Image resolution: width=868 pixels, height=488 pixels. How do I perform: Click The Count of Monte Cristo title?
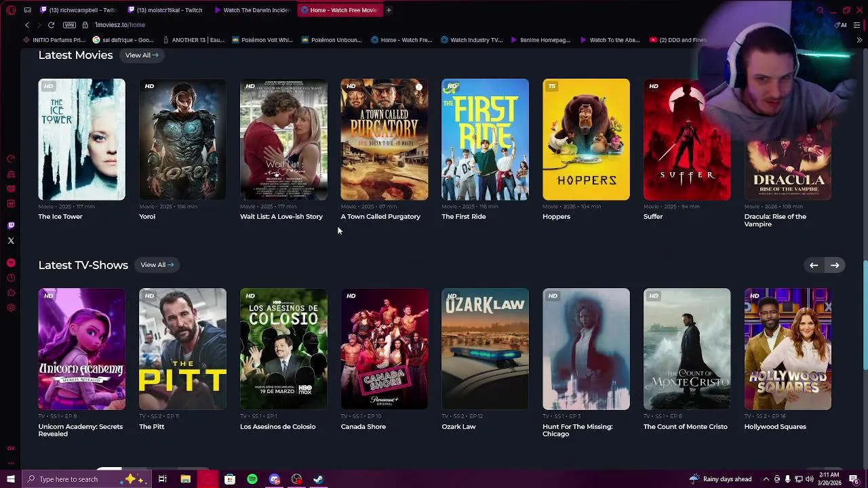click(686, 427)
